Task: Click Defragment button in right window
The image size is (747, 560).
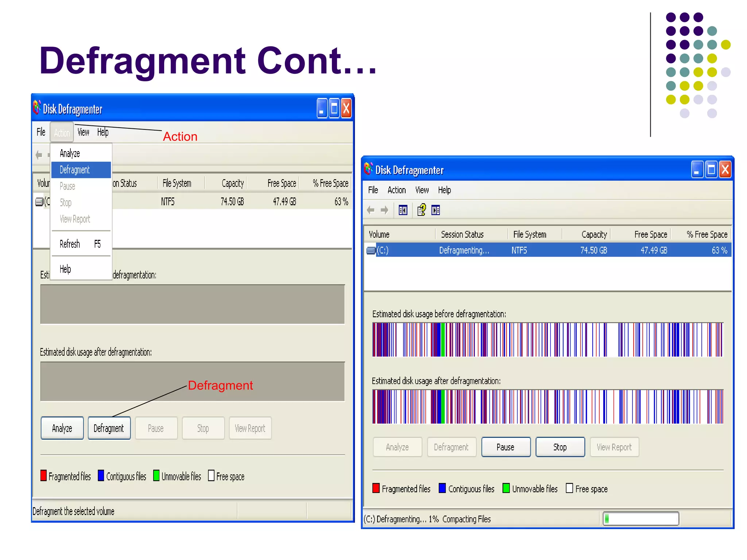Action: 452,447
